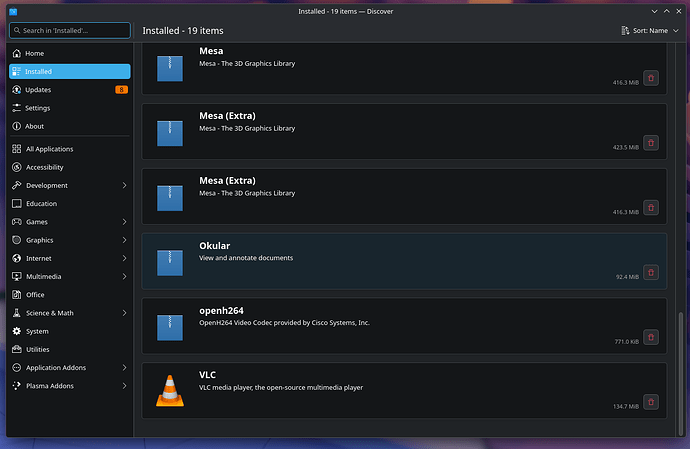Expand the Plasma Addons subcategories
This screenshot has width=690, height=449.
[x=124, y=386]
